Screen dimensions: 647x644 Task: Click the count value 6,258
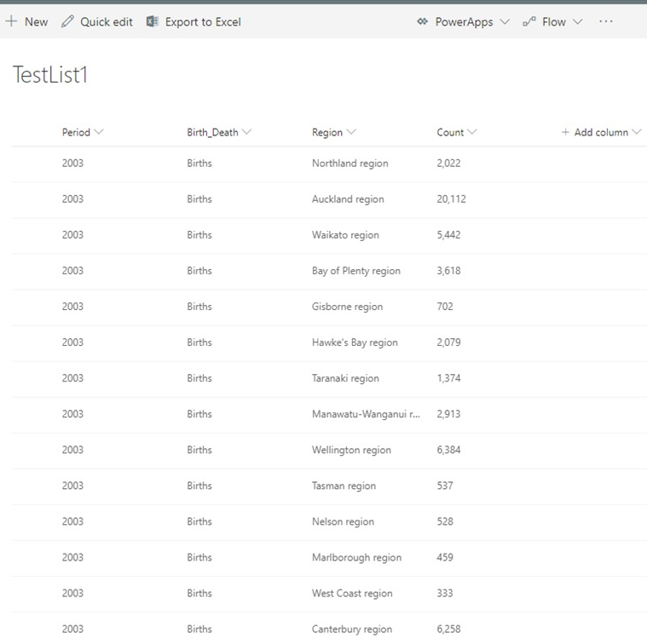coord(448,630)
